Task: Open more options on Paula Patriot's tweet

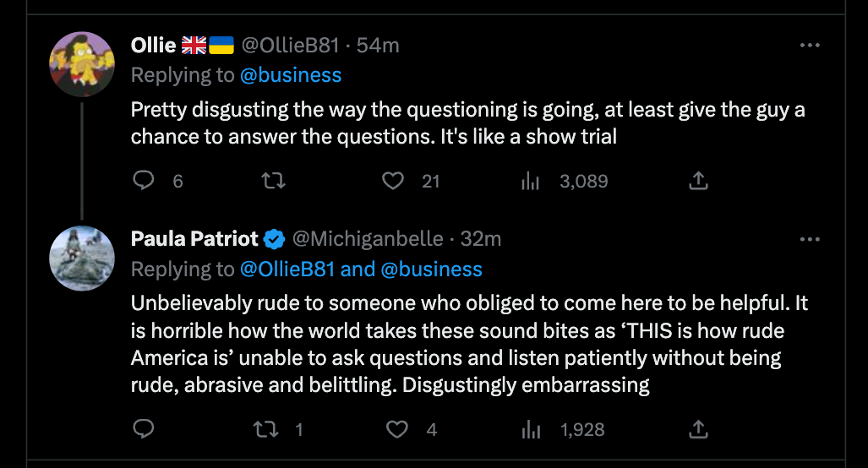Action: coord(810,240)
